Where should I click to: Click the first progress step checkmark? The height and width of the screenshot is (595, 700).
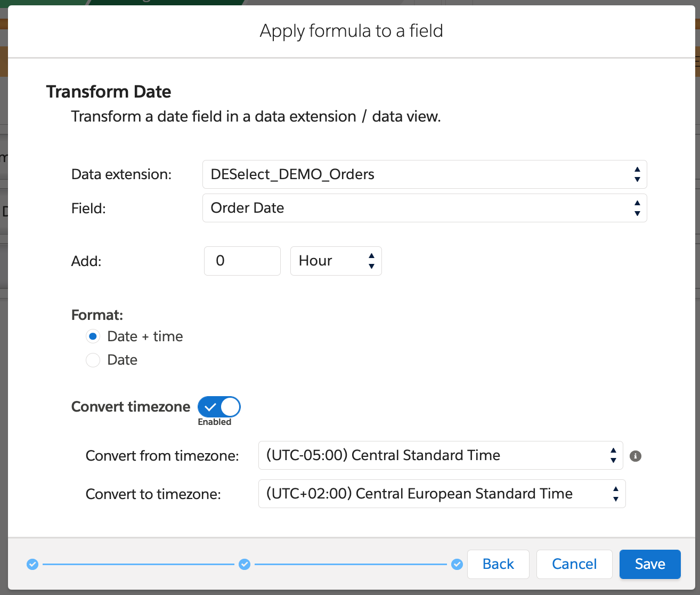pyautogui.click(x=32, y=564)
